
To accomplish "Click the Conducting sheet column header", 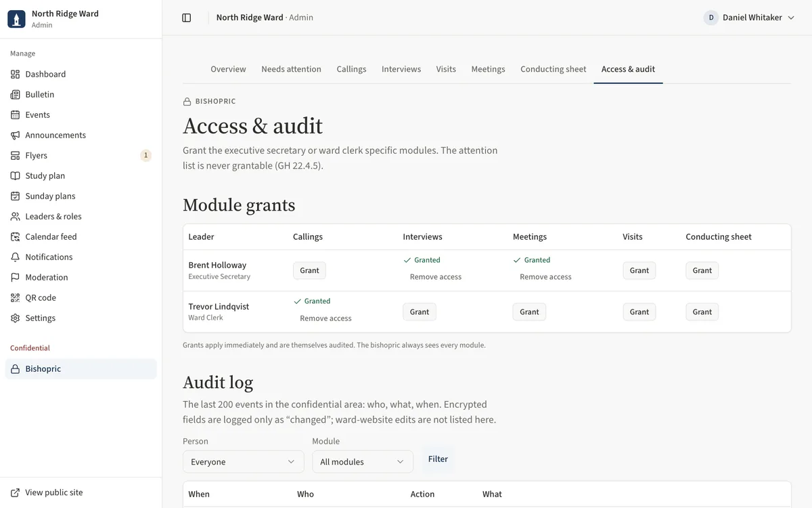I will pyautogui.click(x=719, y=236).
